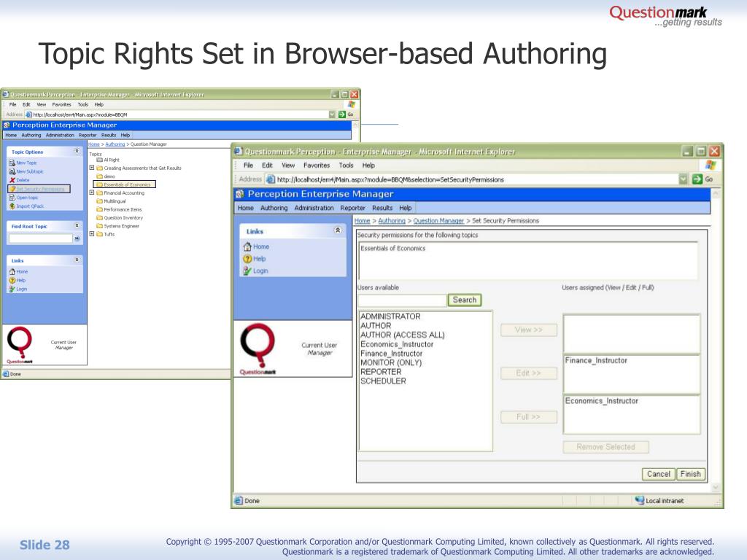Click green Go arrow in back window address bar

tap(341, 114)
